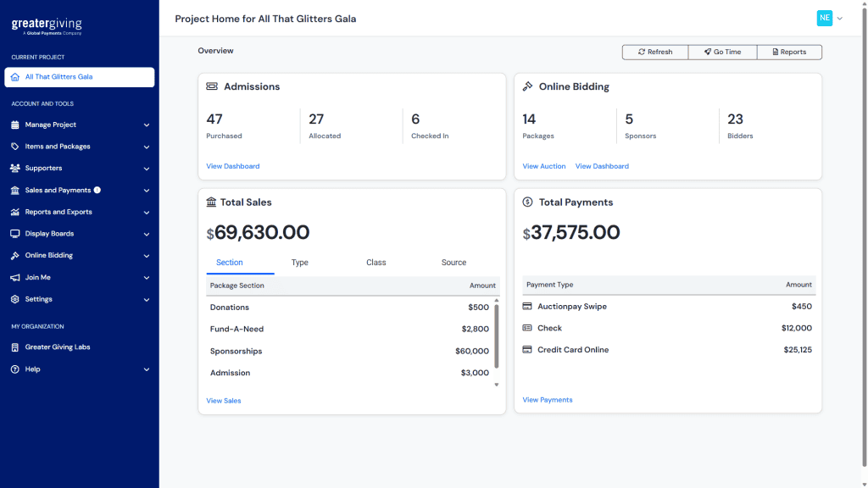This screenshot has height=488, width=868.
Task: Click the Total Sales table scrollbar
Action: (x=497, y=335)
